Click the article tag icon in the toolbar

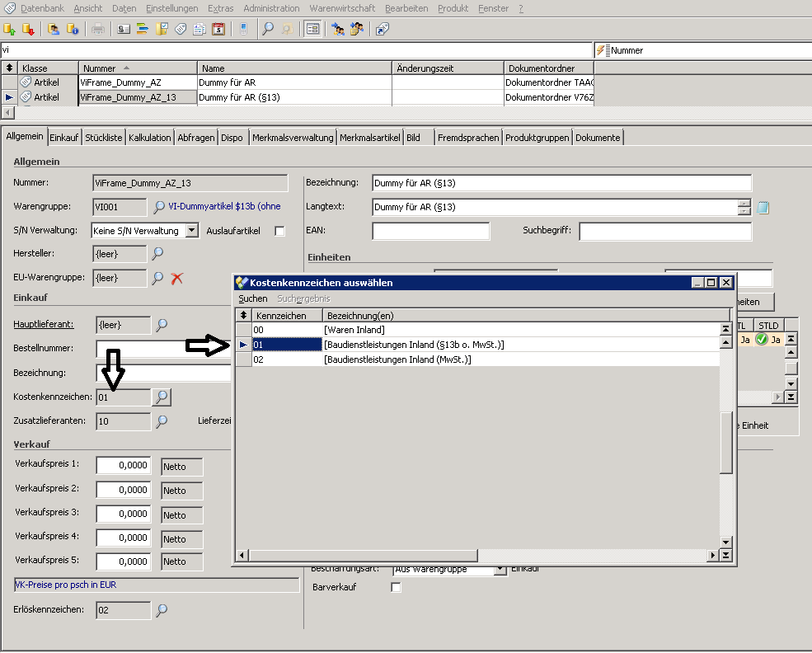click(x=181, y=29)
